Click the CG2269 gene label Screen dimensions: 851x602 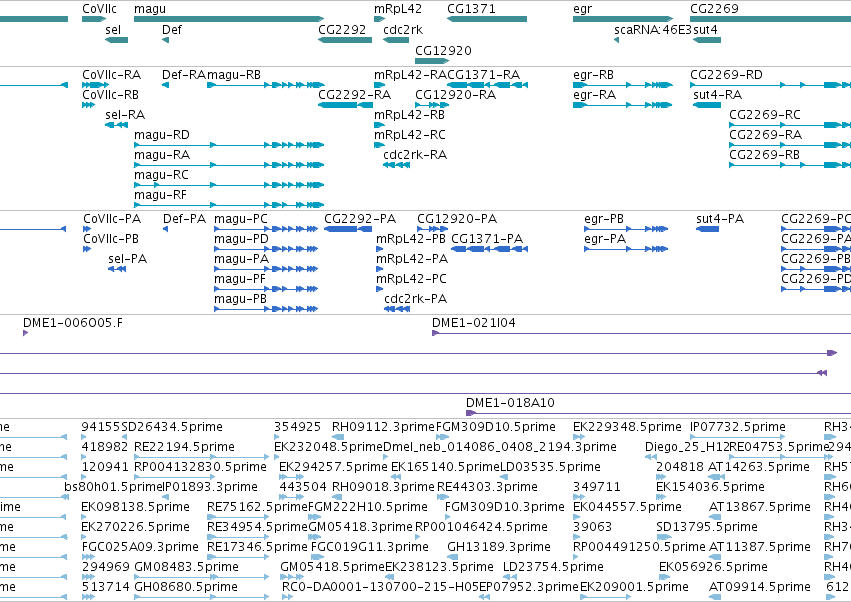(714, 9)
